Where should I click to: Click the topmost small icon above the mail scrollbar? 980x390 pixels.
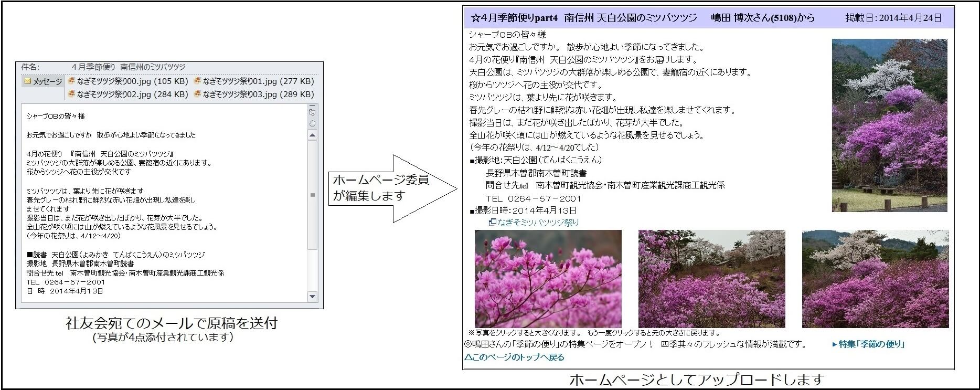[x=312, y=112]
